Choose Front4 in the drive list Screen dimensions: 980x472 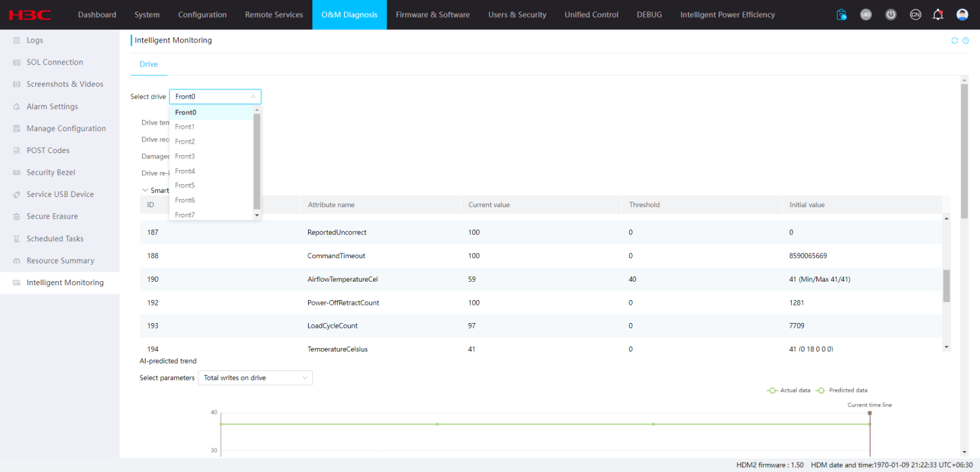211,171
